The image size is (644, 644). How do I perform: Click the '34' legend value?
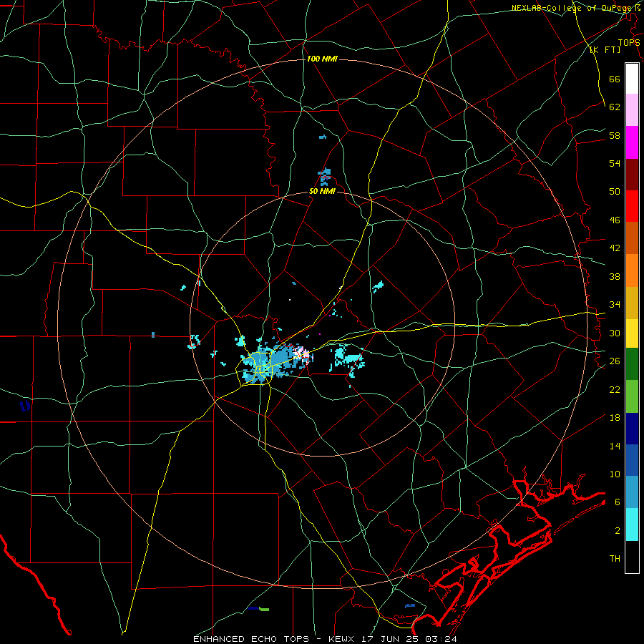pos(615,304)
